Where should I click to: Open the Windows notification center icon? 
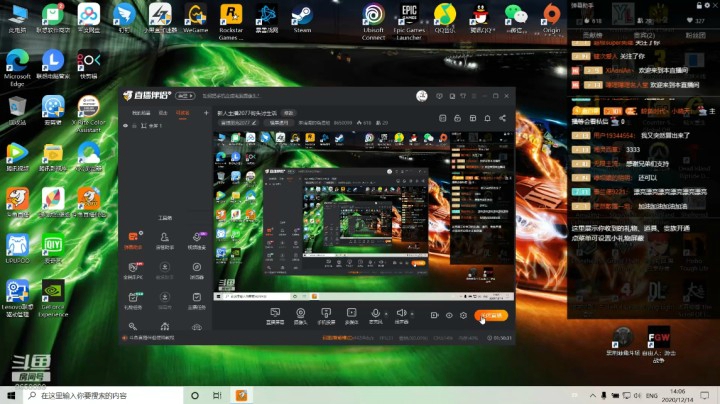705,395
